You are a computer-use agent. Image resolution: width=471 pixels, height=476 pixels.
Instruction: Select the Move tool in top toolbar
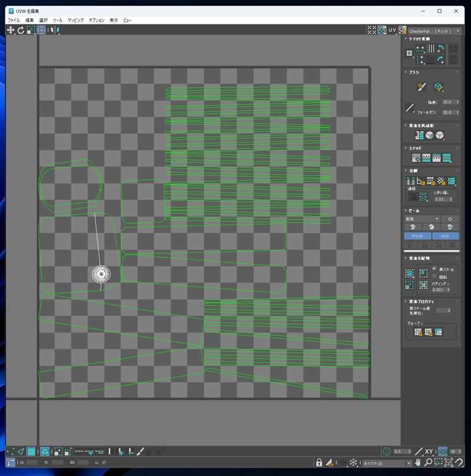11,29
